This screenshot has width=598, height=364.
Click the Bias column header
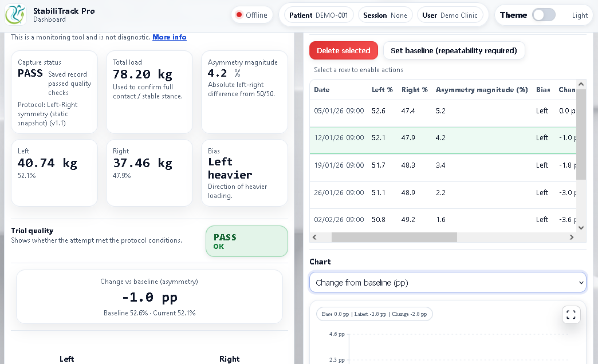coord(543,90)
